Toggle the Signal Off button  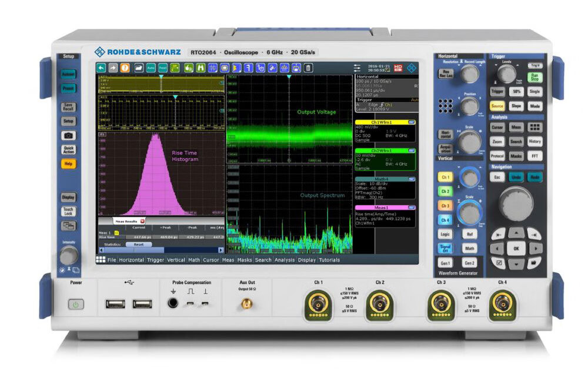445,248
